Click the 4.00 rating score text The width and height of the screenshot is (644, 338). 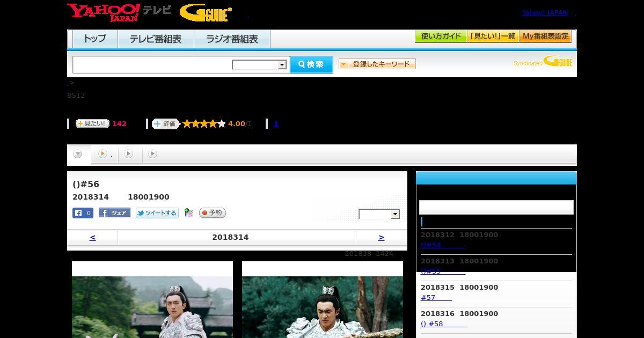(236, 123)
